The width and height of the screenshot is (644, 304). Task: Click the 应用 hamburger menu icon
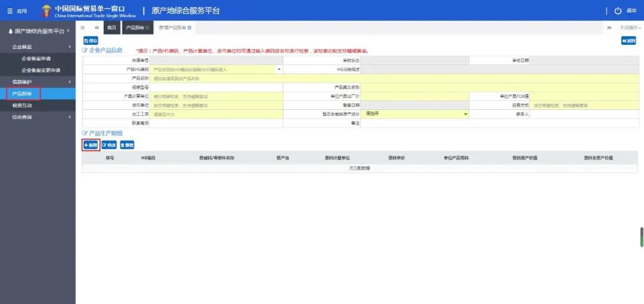pyautogui.click(x=10, y=11)
